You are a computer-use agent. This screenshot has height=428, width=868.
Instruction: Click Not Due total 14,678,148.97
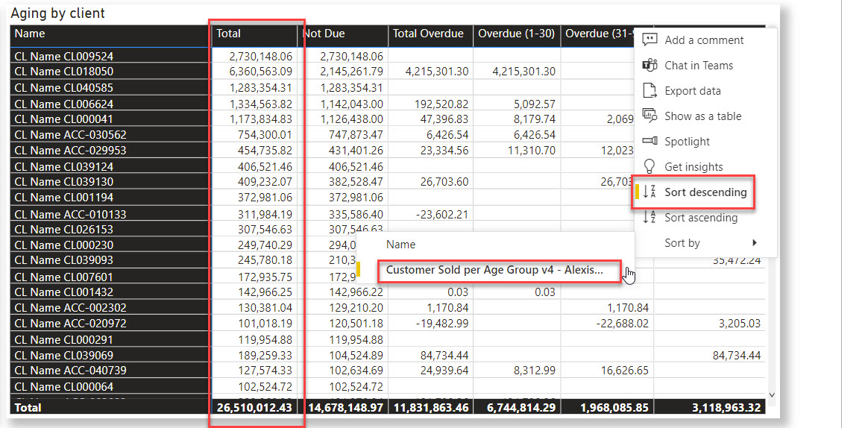346,408
